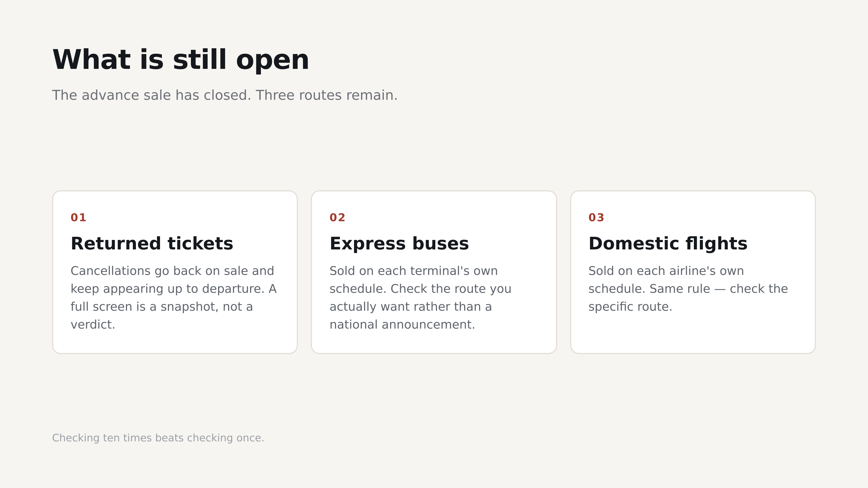
Task: Select the Express buses title text
Action: point(399,243)
